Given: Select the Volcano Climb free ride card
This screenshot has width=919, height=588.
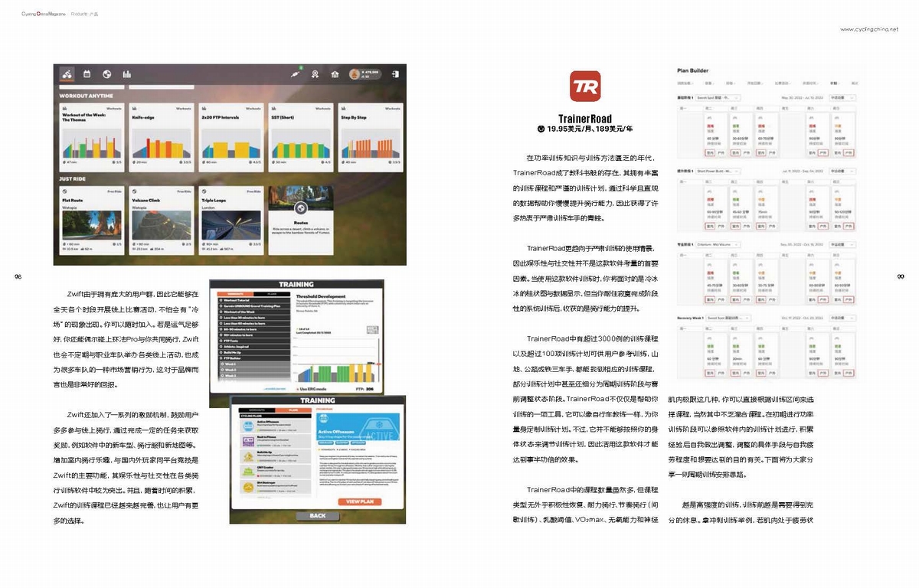Looking at the screenshot, I should click(x=162, y=220).
